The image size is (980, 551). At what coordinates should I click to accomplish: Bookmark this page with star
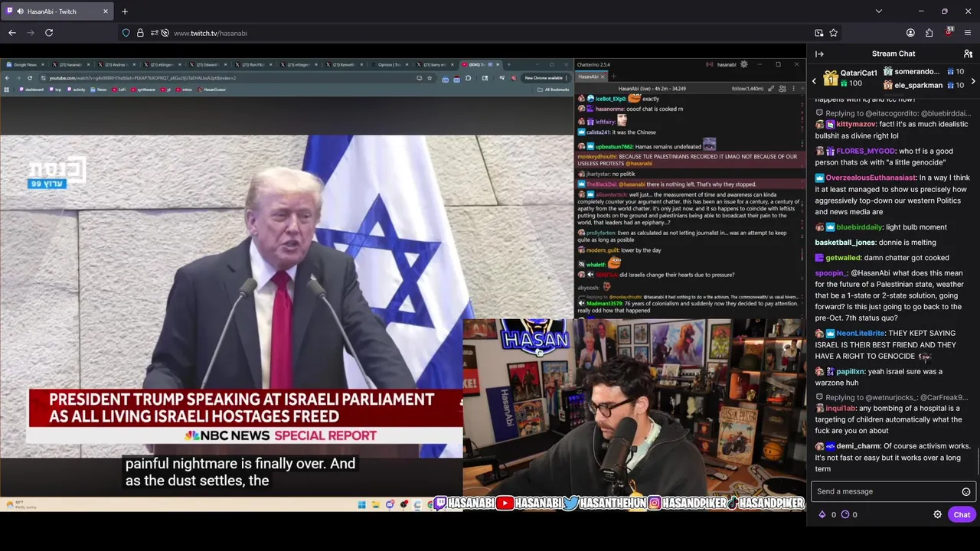pos(834,33)
